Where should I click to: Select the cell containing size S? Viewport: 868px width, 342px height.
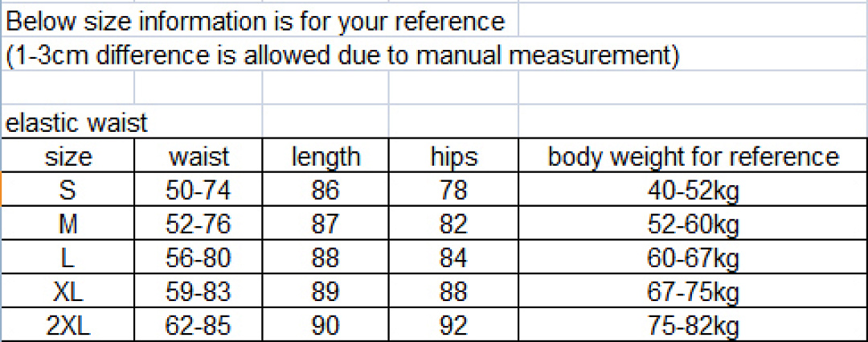(x=68, y=191)
